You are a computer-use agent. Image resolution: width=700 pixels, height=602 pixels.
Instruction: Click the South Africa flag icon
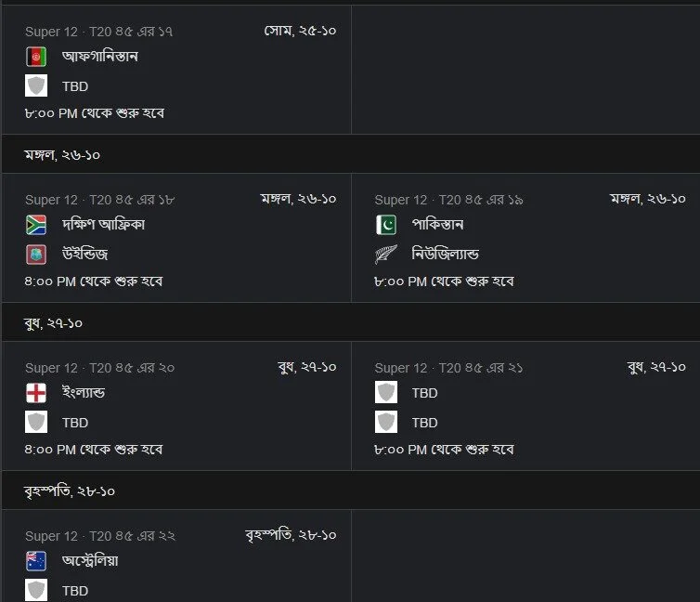[36, 225]
